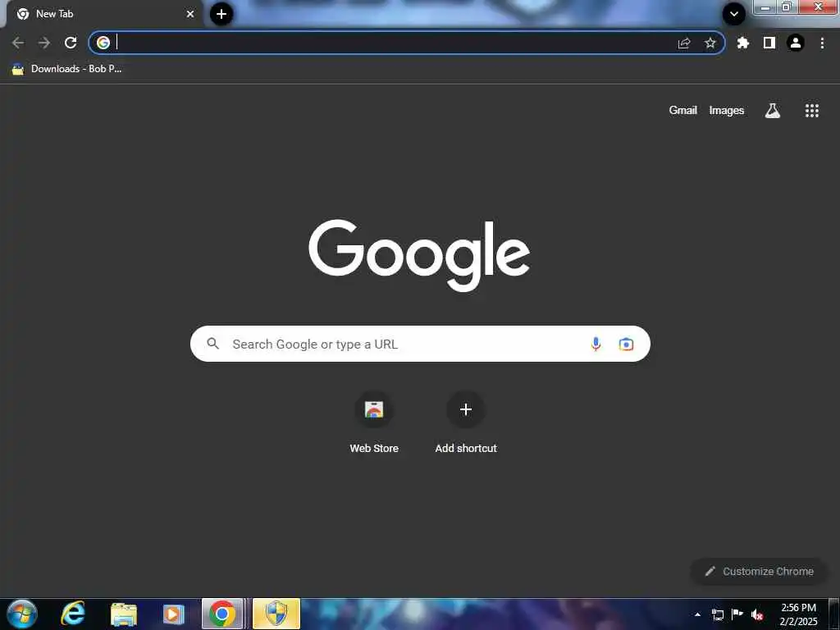Open the Web Store shortcut
Screen dimensions: 840x630
(x=374, y=423)
